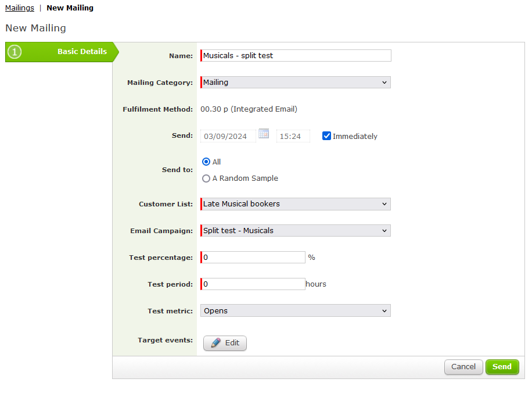Open the calendar date picker icon
This screenshot has height=393, width=532.
tap(264, 134)
